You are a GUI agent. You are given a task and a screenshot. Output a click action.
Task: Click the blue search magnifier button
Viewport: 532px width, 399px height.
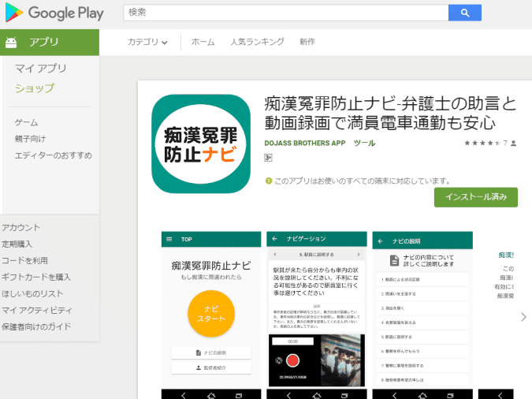click(464, 13)
